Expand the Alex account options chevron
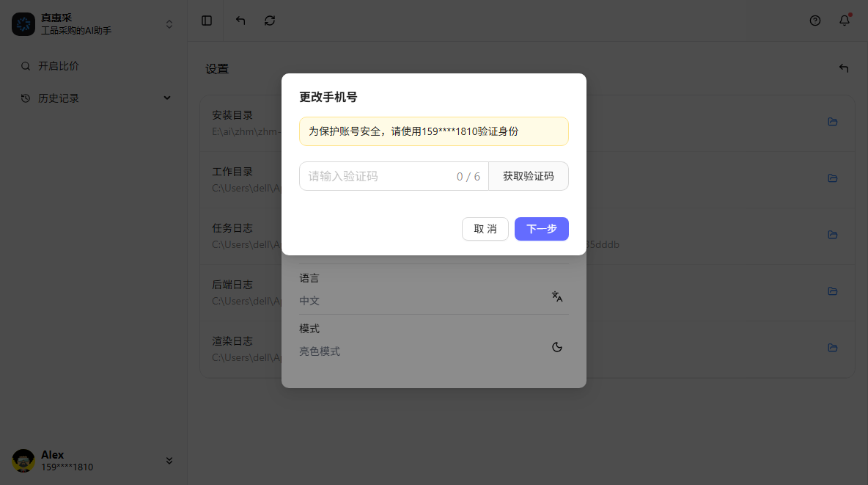868x485 pixels. pos(169,460)
